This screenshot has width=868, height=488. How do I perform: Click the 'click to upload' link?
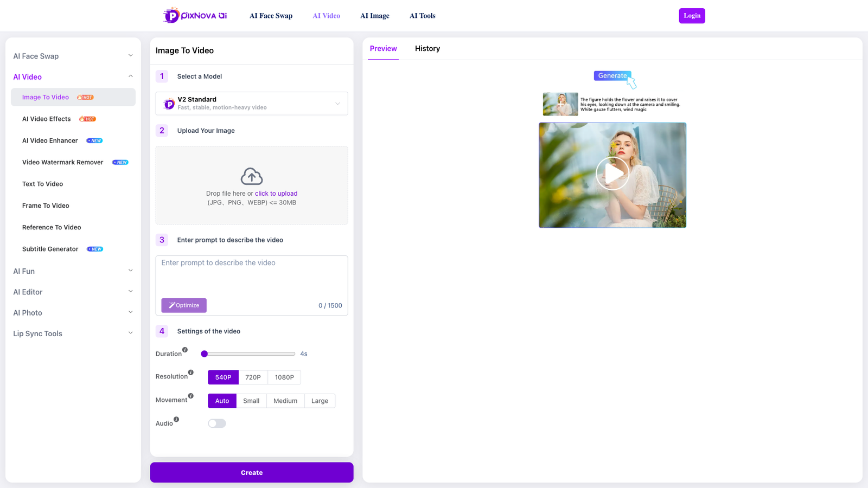pyautogui.click(x=276, y=194)
